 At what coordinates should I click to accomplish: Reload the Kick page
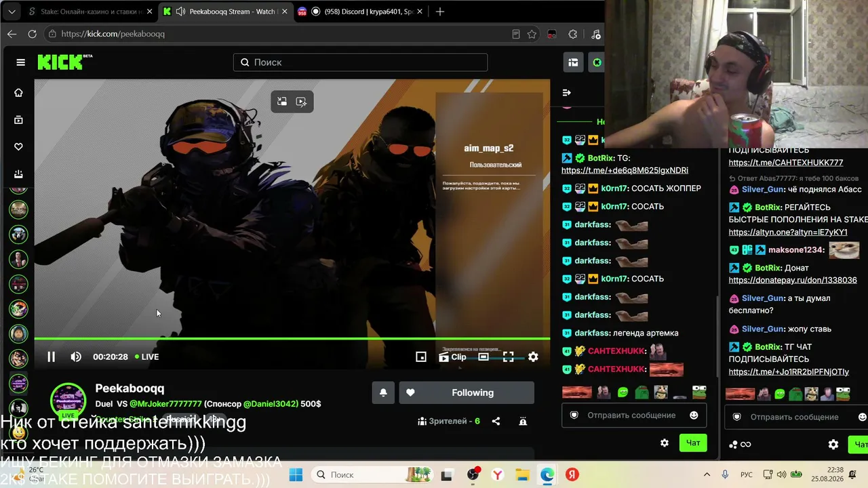pyautogui.click(x=32, y=34)
